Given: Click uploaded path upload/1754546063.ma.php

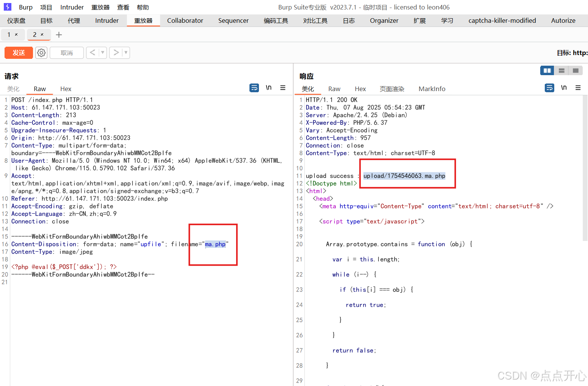Looking at the screenshot, I should (x=404, y=176).
